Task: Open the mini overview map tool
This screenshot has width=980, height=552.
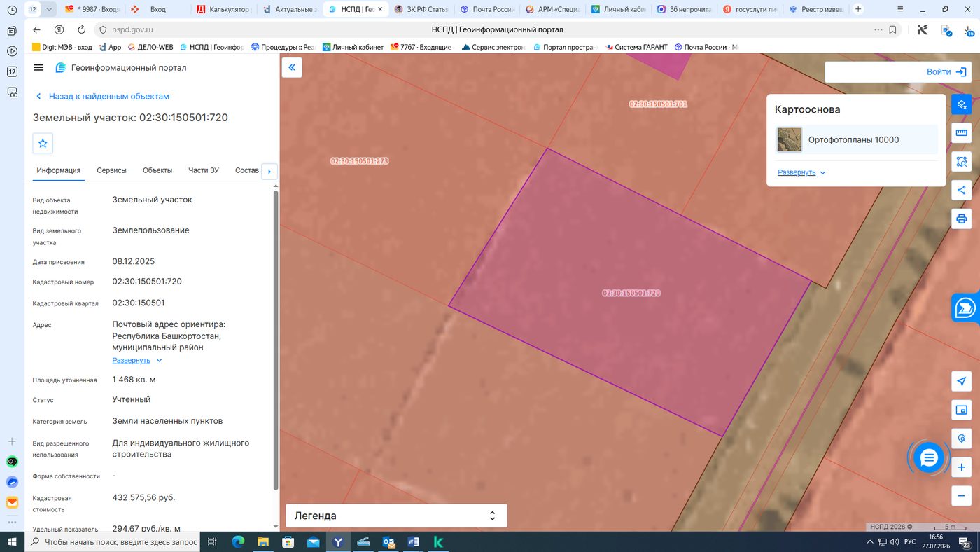Action: coord(962,410)
